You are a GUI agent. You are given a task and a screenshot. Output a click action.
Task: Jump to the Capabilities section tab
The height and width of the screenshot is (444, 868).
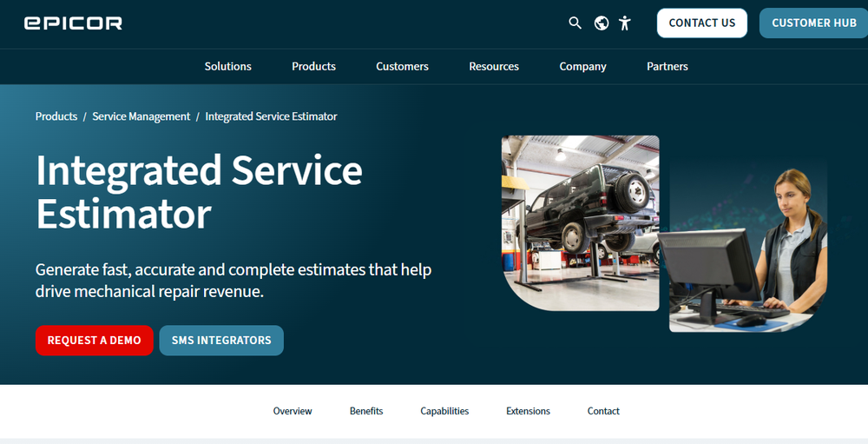click(444, 411)
